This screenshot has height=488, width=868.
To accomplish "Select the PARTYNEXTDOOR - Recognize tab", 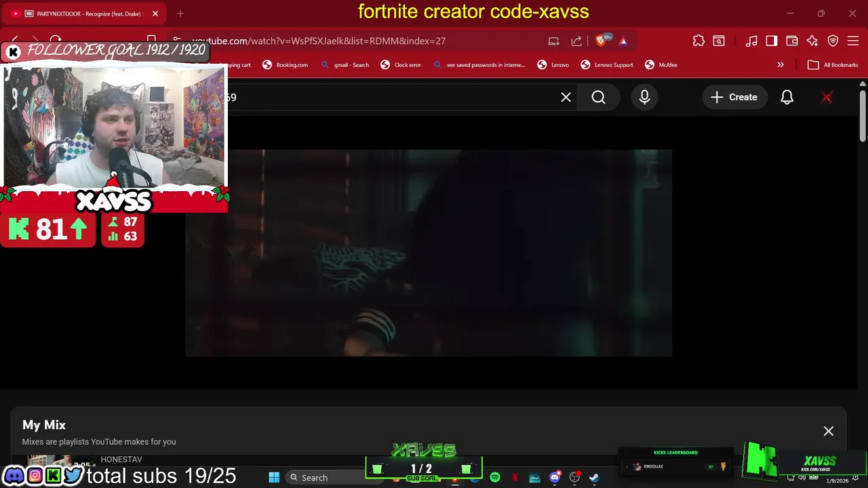I will point(84,14).
